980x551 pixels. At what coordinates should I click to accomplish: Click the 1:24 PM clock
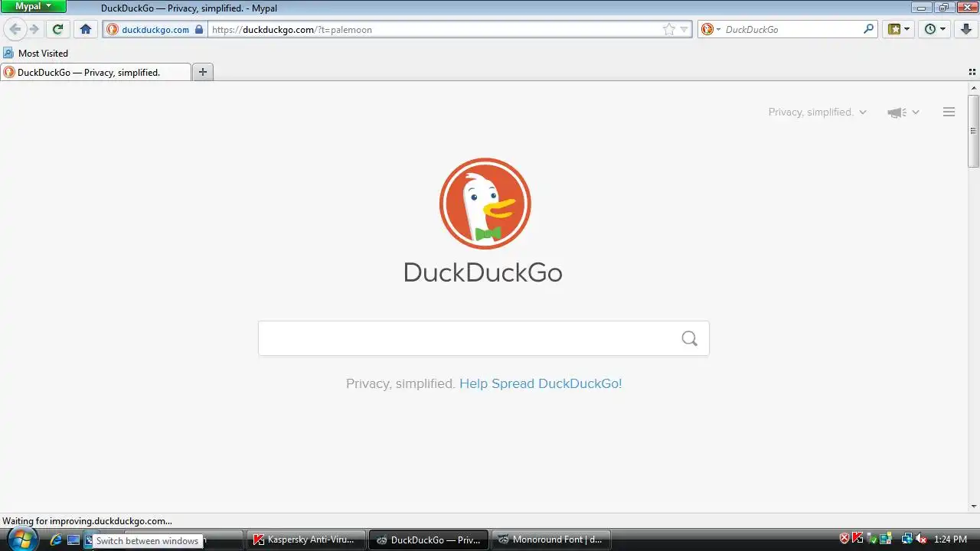pyautogui.click(x=950, y=540)
